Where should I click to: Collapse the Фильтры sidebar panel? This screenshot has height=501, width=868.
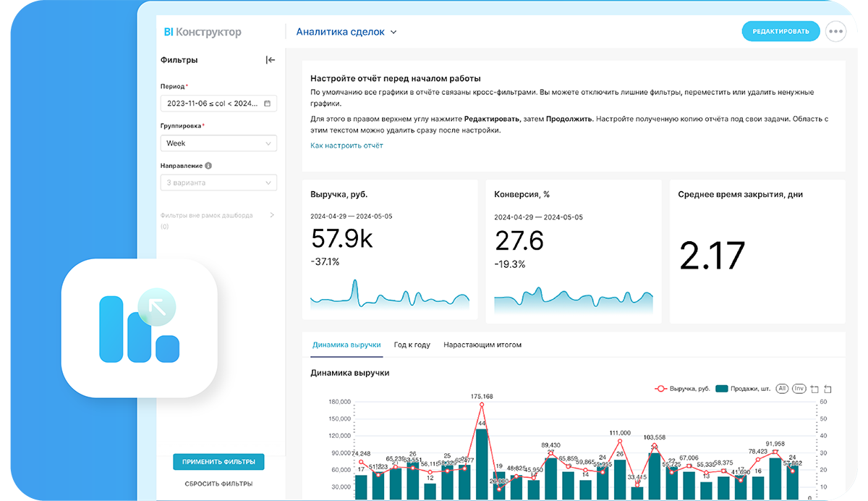271,60
